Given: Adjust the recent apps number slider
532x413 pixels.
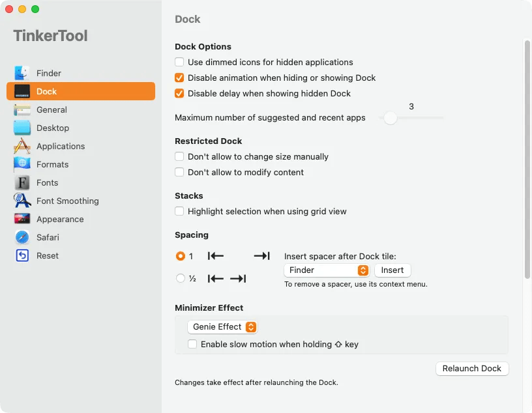Looking at the screenshot, I should [x=390, y=118].
